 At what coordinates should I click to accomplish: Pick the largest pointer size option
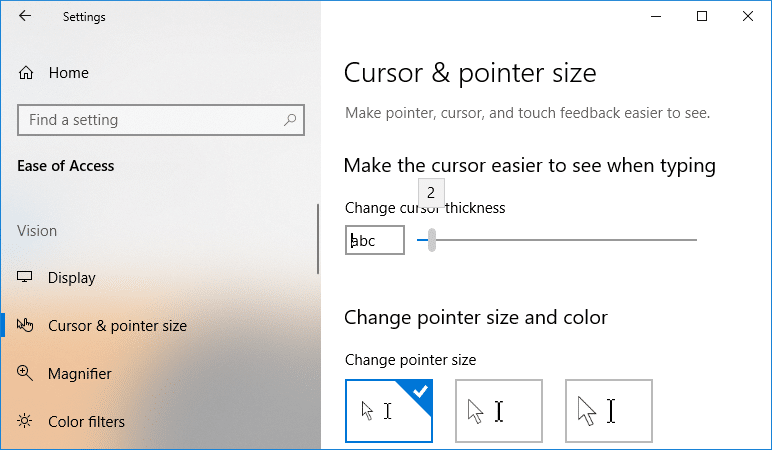[609, 410]
